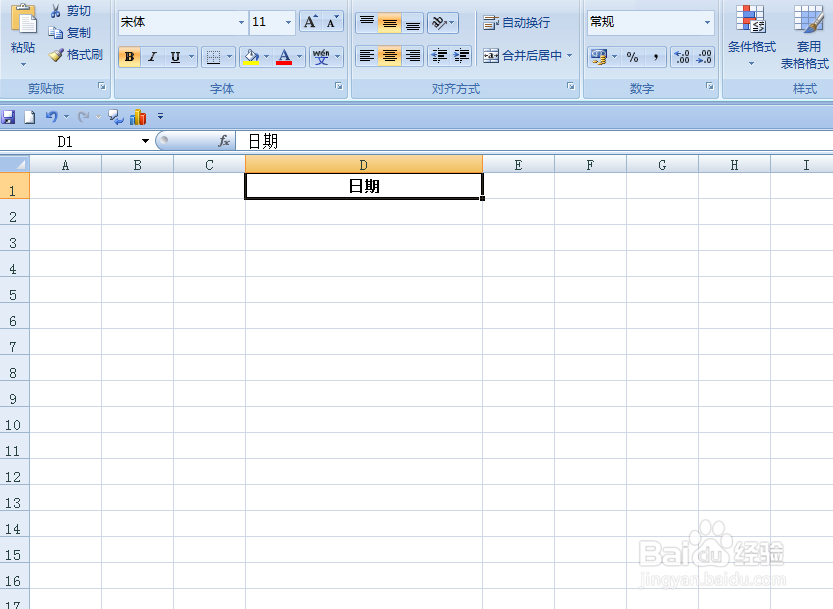Select column G header
833x609 pixels.
(662, 165)
